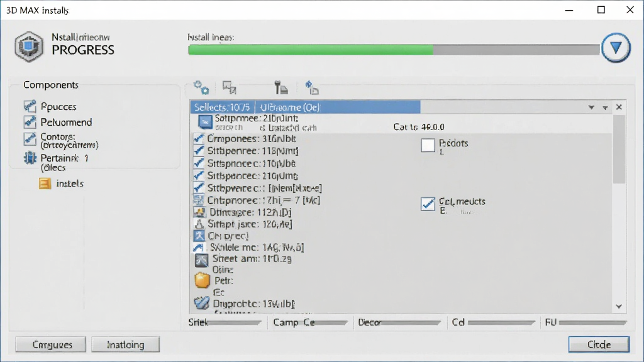Click the Decor status slider
Image resolution: width=644 pixels, height=362 pixels.
pos(411,323)
